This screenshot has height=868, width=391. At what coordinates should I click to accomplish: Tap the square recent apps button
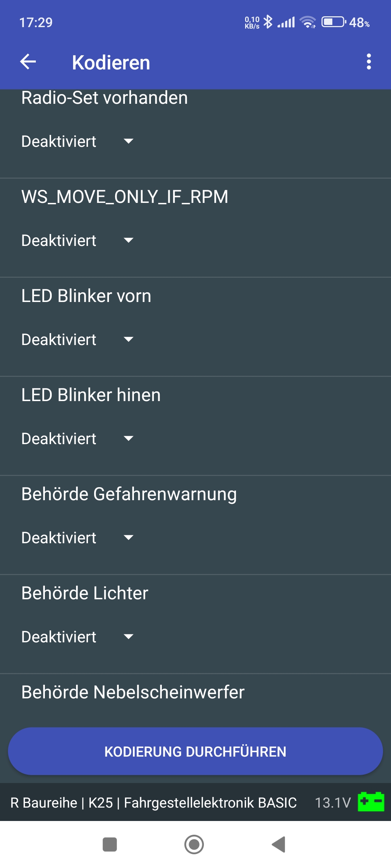tap(110, 844)
